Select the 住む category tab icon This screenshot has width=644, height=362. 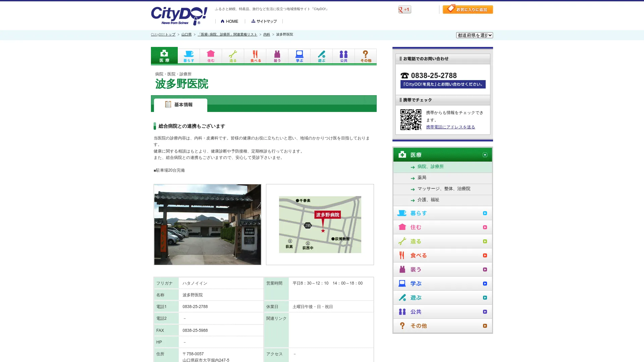[211, 56]
